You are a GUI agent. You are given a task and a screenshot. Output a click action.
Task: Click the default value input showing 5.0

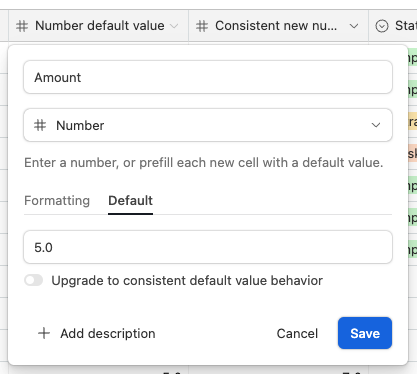pyautogui.click(x=208, y=247)
